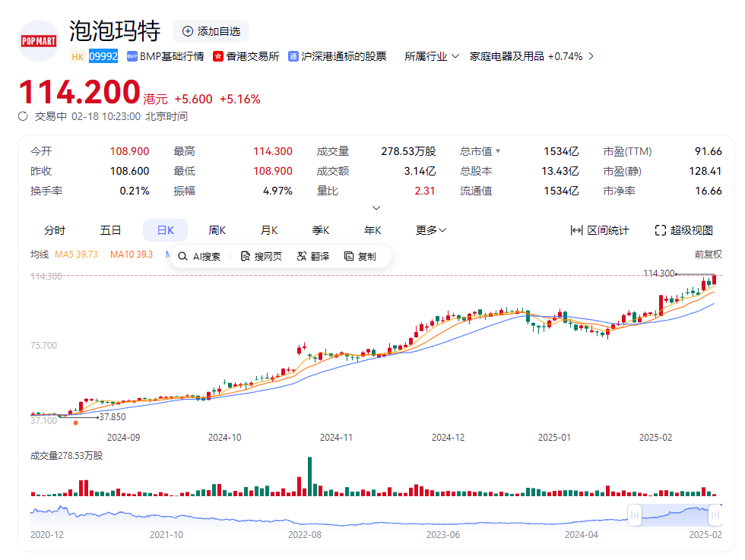Choose AI搜索 in the selection popup
The image size is (745, 560).
tap(199, 257)
